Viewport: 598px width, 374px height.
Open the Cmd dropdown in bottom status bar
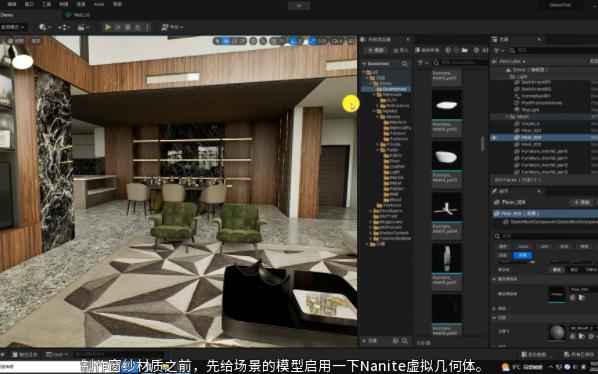56,355
